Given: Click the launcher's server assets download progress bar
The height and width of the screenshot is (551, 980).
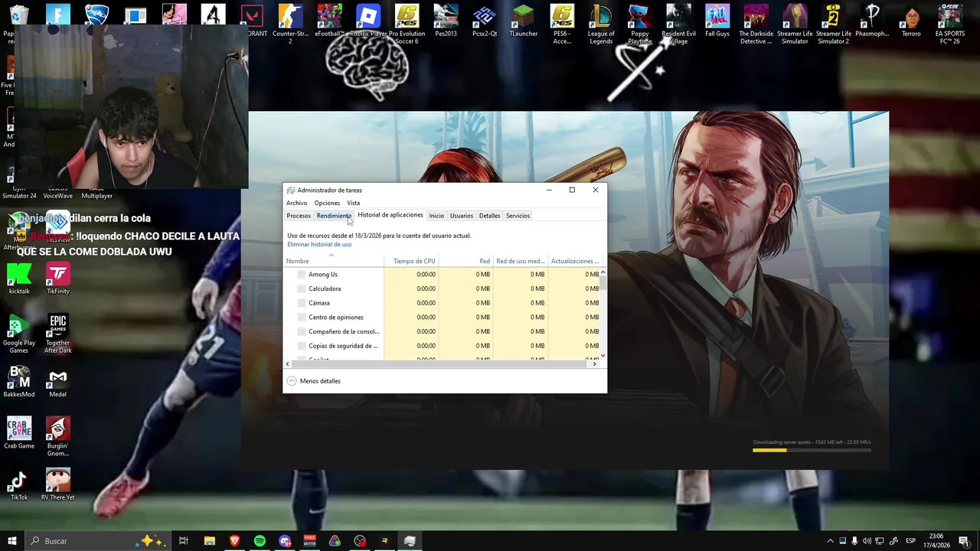Looking at the screenshot, I should coord(812,450).
